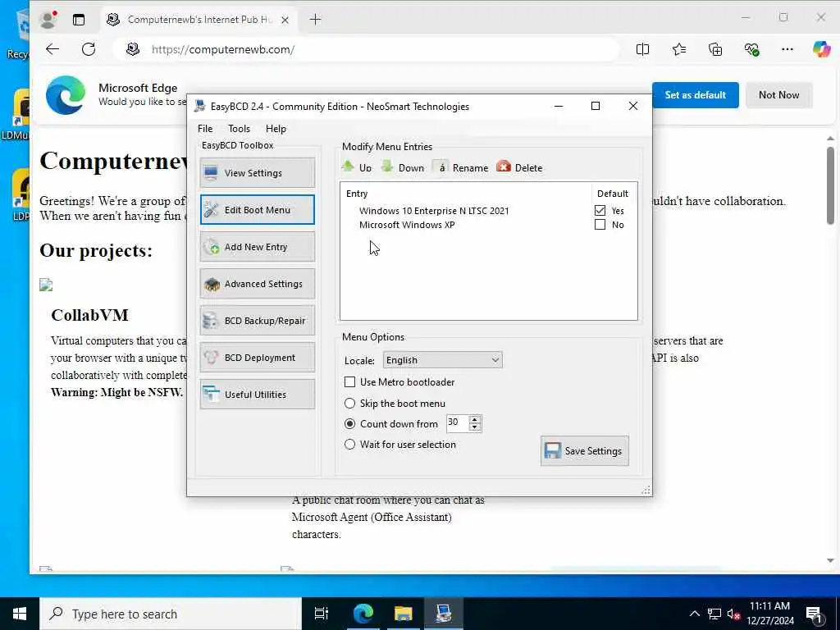Open volume icon in system tray
The width and height of the screenshot is (840, 630).
click(x=733, y=614)
